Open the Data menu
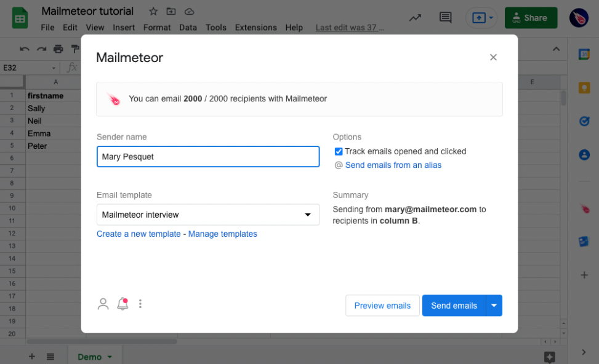 point(188,28)
